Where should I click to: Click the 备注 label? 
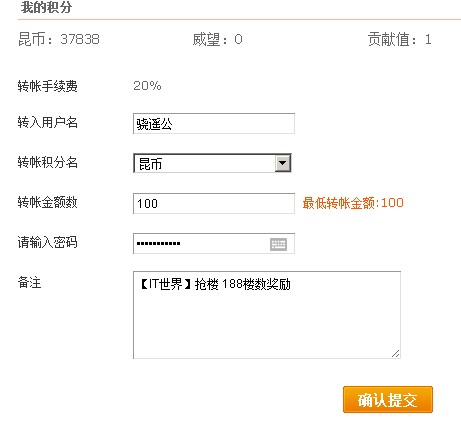29,283
